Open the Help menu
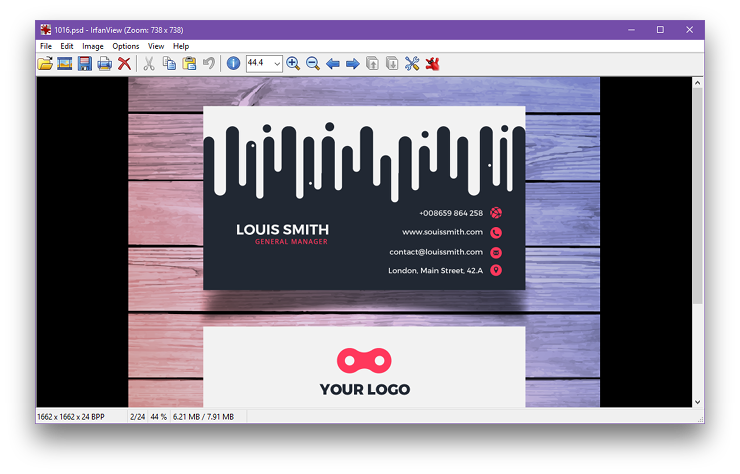Viewport: 740px width, 474px height. point(181,46)
